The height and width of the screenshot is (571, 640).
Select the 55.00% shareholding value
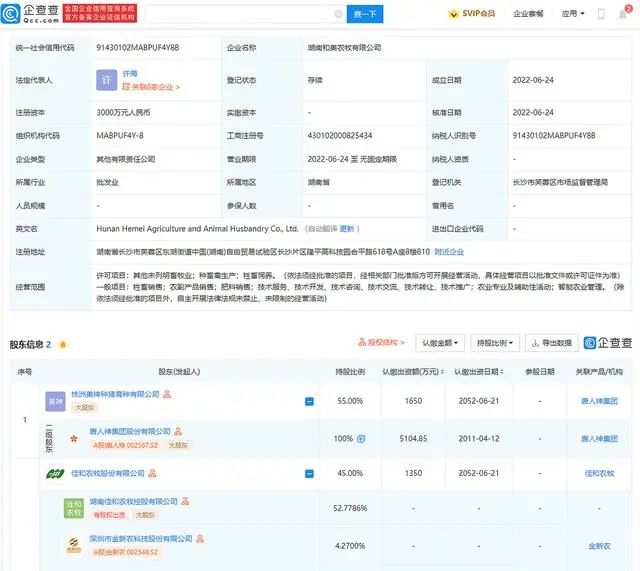(350, 401)
